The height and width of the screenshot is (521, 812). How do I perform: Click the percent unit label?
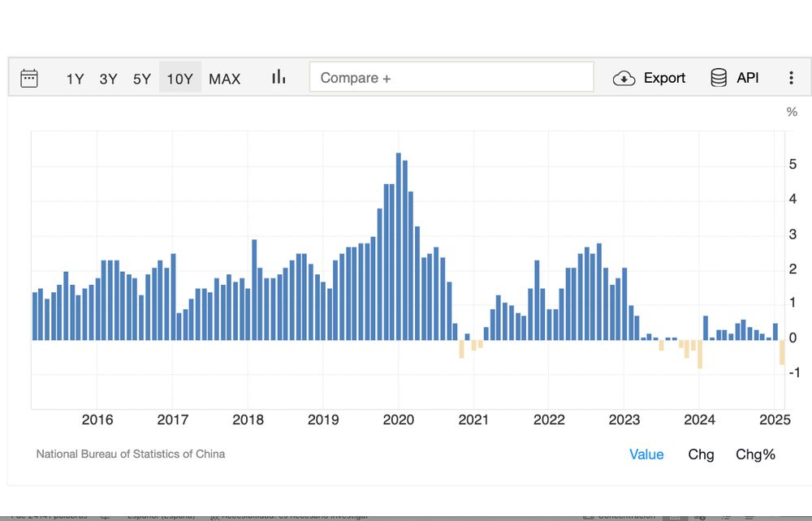[792, 112]
